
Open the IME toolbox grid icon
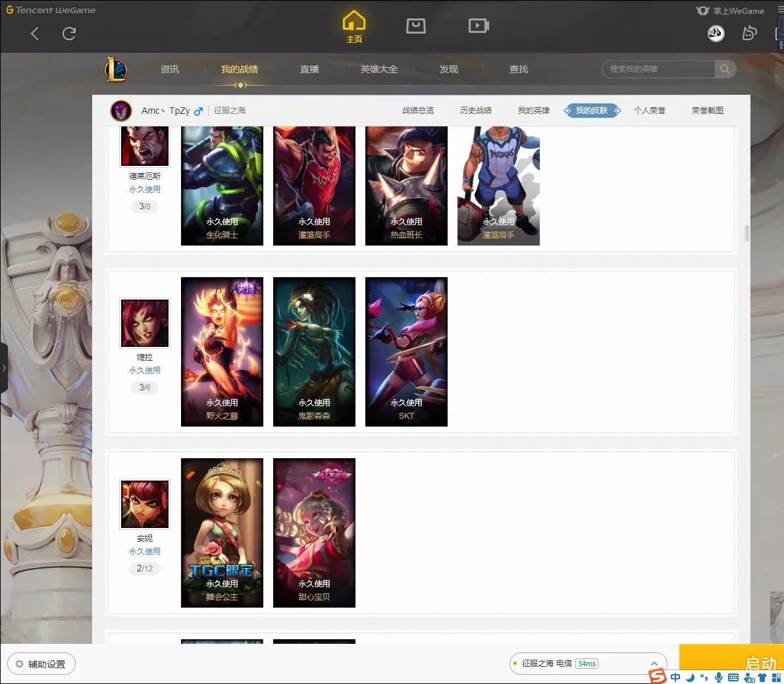tap(777, 677)
